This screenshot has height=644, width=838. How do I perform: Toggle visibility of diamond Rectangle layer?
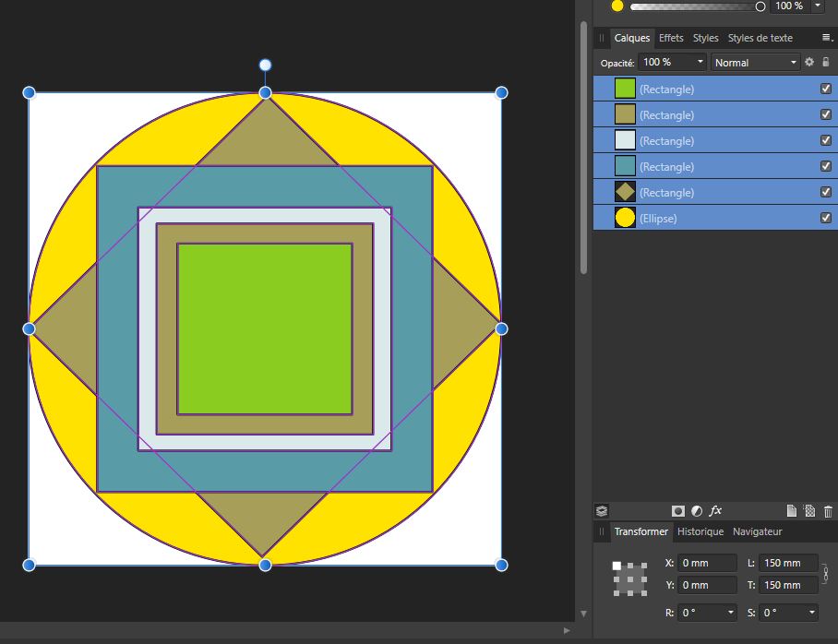(826, 192)
